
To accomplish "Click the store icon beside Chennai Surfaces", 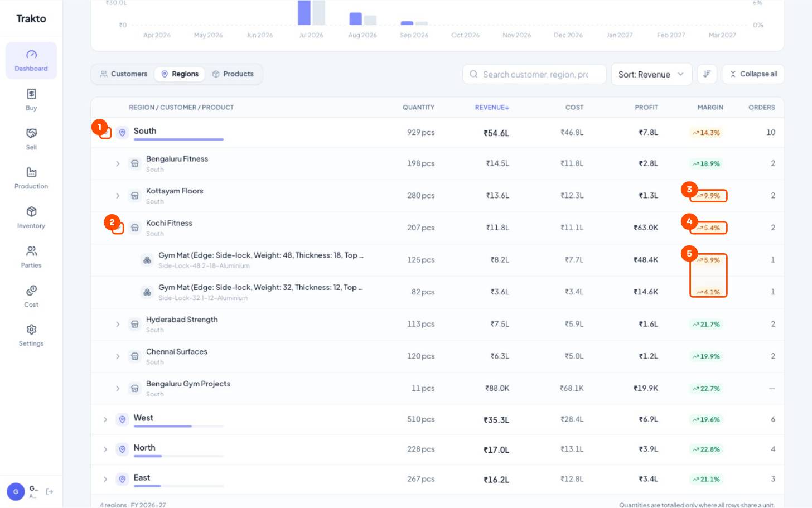I will click(x=134, y=356).
